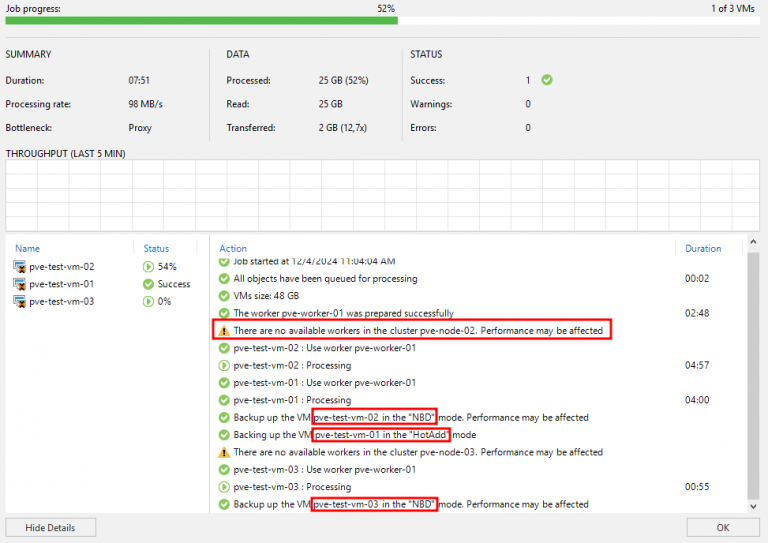Click the '1 of 3 VMs' counter
This screenshot has height=543, width=768.
pos(733,8)
